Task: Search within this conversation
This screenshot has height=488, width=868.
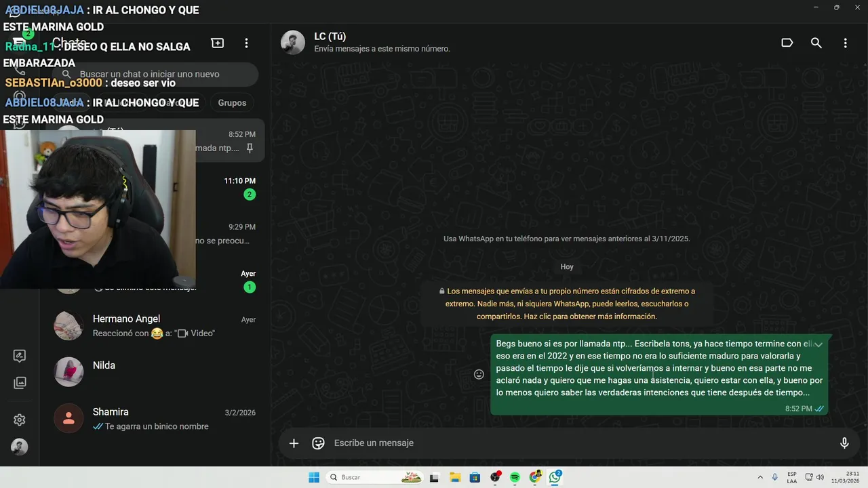Action: (x=816, y=43)
